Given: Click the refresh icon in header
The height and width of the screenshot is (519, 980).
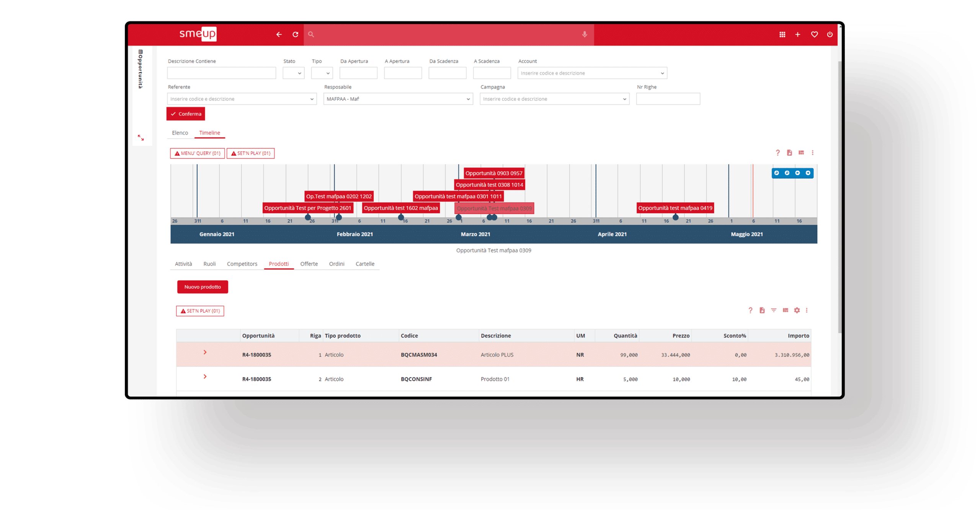Looking at the screenshot, I should [x=295, y=34].
